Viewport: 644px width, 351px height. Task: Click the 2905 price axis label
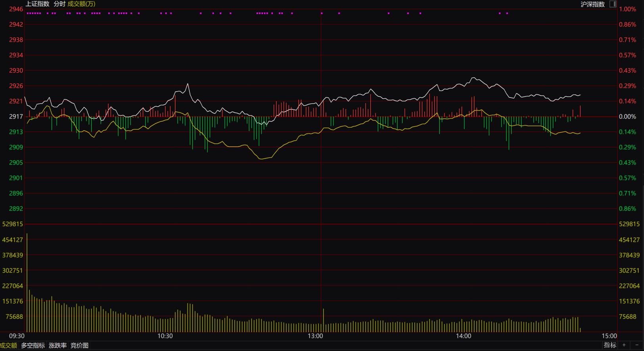(x=16, y=162)
